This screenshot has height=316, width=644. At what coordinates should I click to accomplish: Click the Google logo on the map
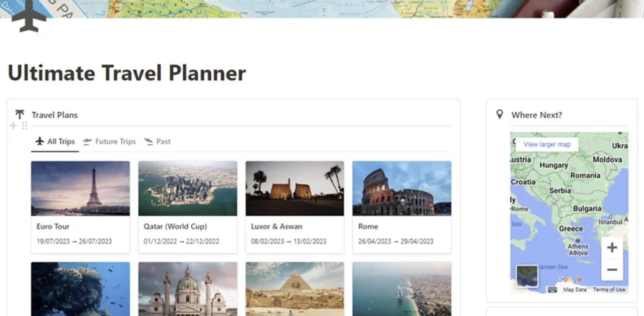[570, 279]
